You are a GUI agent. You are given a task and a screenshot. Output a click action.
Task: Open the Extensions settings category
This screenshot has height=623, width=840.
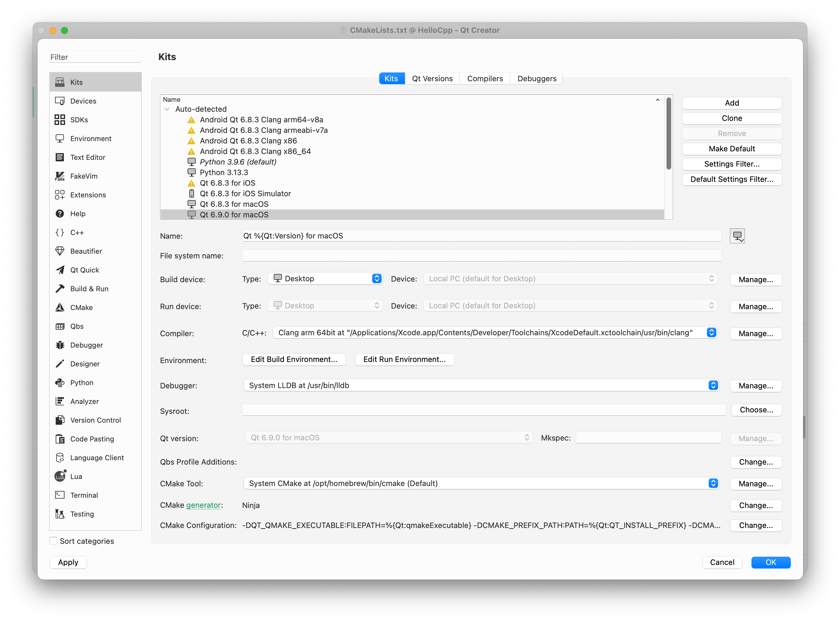point(95,194)
